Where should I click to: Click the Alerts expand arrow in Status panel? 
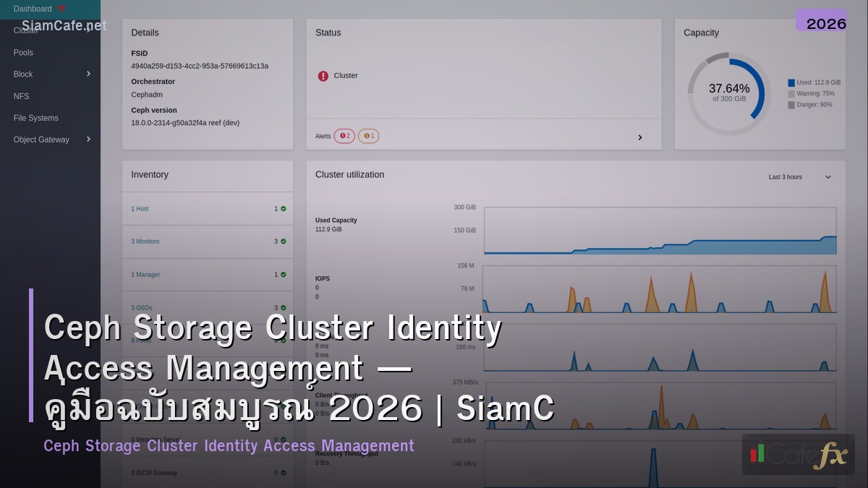pyautogui.click(x=639, y=137)
